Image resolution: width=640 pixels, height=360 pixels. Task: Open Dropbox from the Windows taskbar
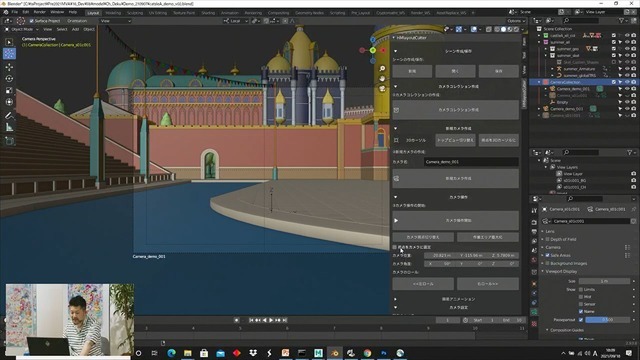[253, 353]
